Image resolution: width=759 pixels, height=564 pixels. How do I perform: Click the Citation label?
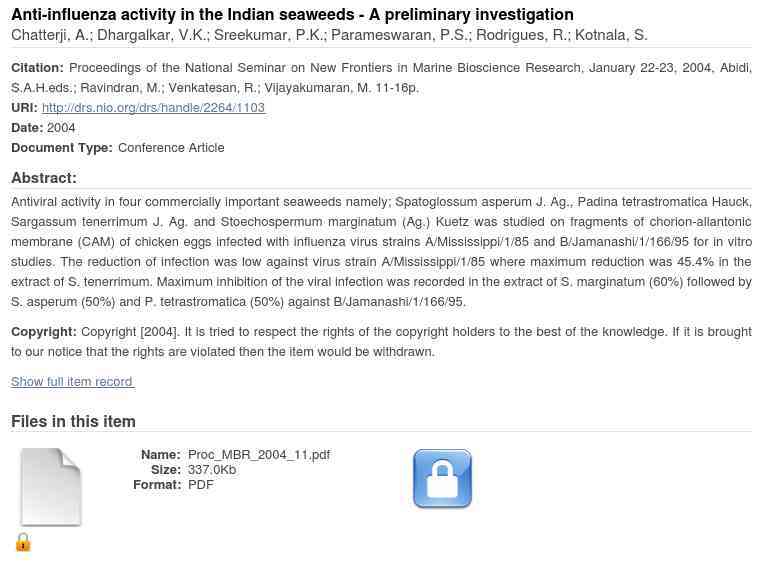click(x=37, y=68)
